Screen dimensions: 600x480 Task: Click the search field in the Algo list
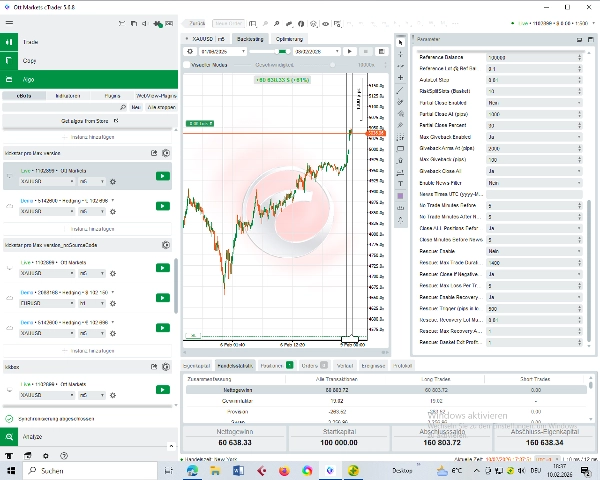pyautogui.click(x=64, y=107)
